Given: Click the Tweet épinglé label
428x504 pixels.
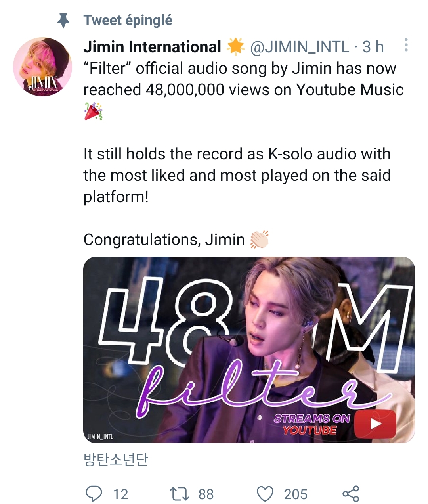Looking at the screenshot, I should (x=128, y=20).
